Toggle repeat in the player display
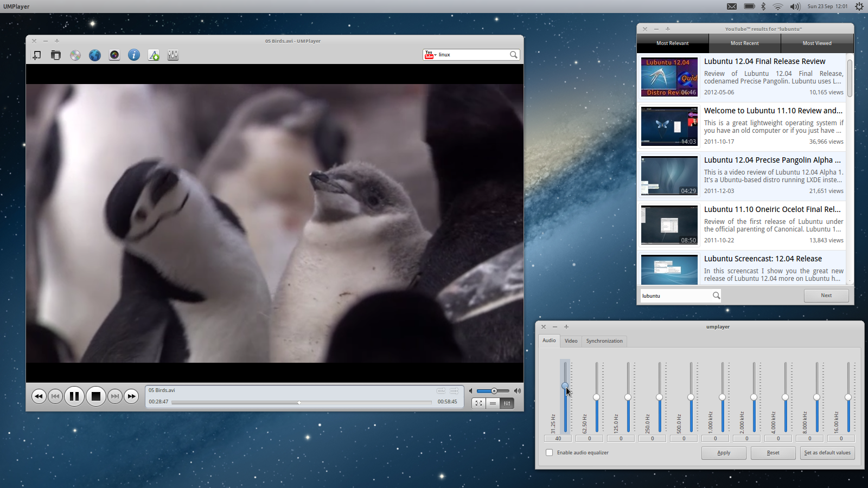 click(x=441, y=390)
